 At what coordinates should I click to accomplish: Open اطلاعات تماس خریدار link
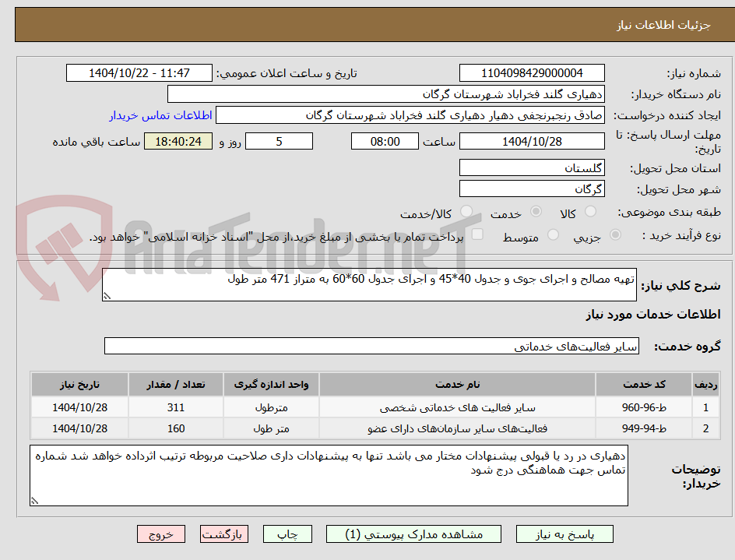pyautogui.click(x=160, y=115)
